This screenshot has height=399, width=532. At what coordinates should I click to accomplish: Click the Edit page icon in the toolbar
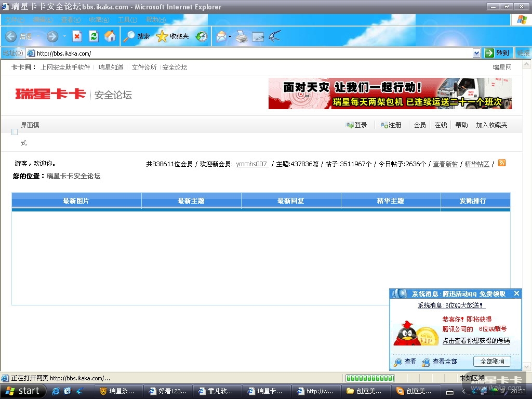pyautogui.click(x=258, y=36)
